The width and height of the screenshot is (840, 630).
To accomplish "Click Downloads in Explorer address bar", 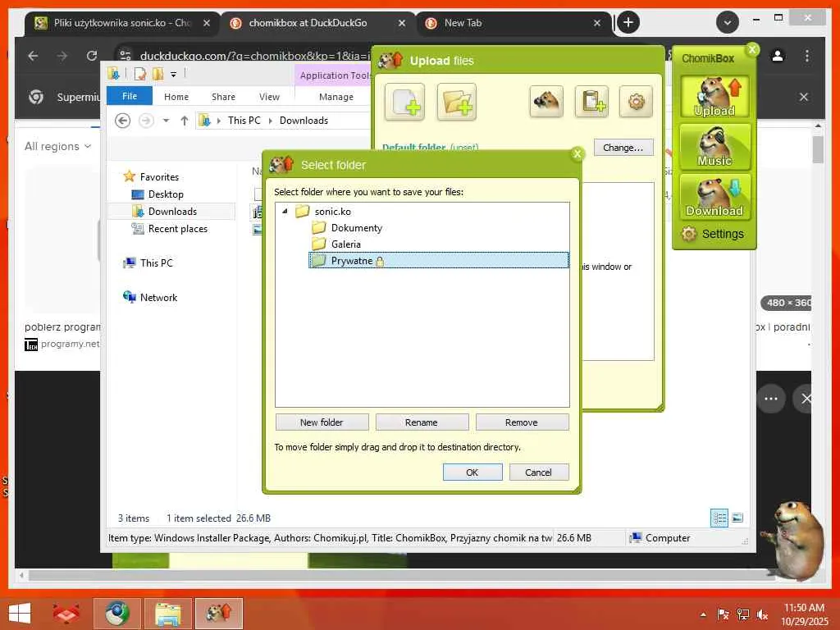I will (x=304, y=121).
